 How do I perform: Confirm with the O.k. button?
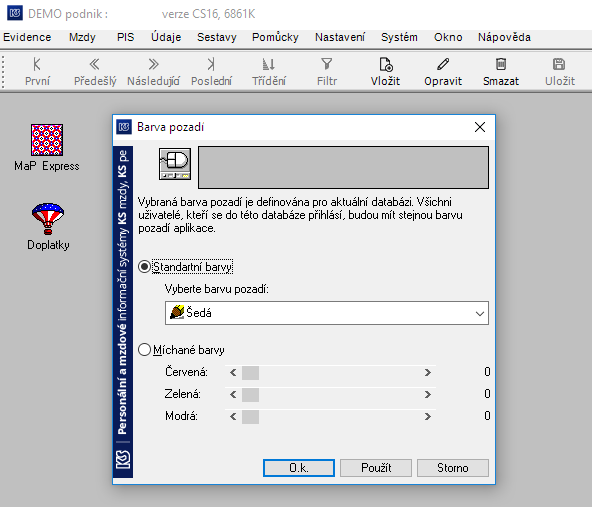click(299, 468)
